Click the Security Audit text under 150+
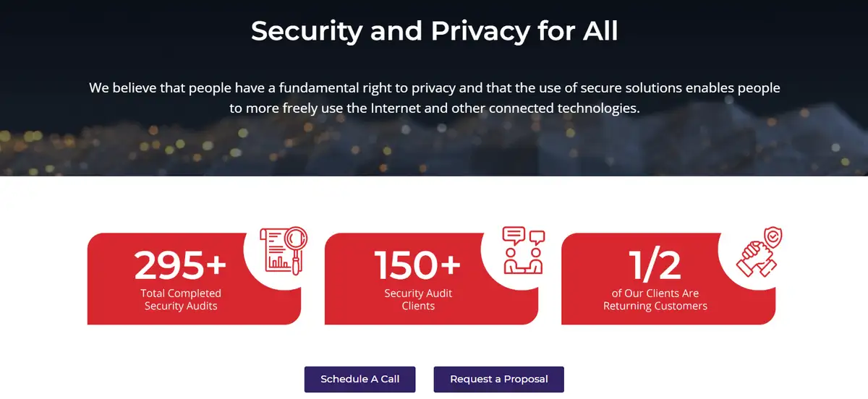 click(418, 293)
